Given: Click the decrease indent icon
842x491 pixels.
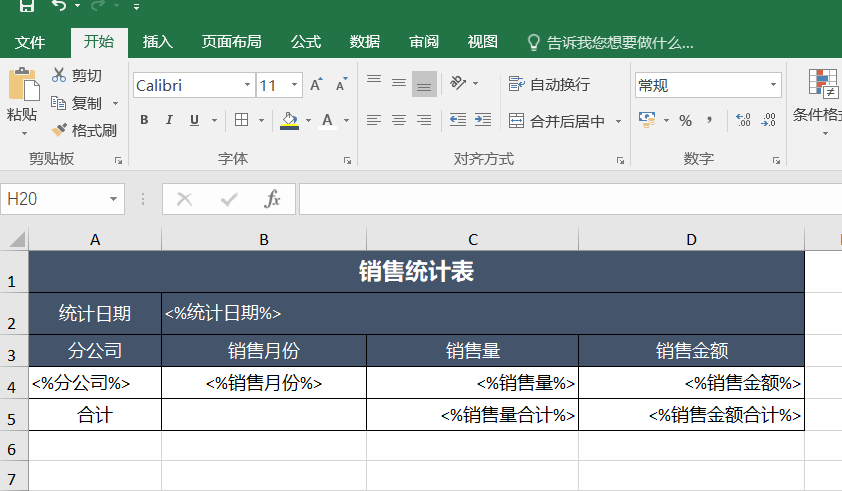Looking at the screenshot, I should click(x=458, y=120).
